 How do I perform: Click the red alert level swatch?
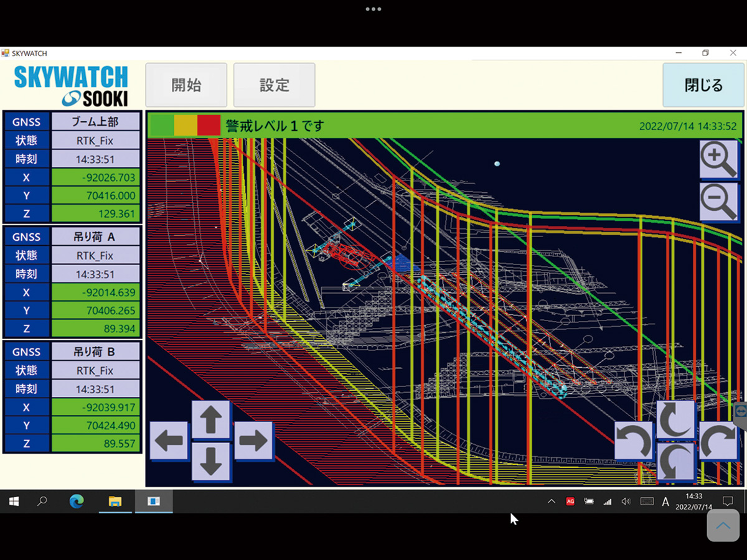[209, 126]
